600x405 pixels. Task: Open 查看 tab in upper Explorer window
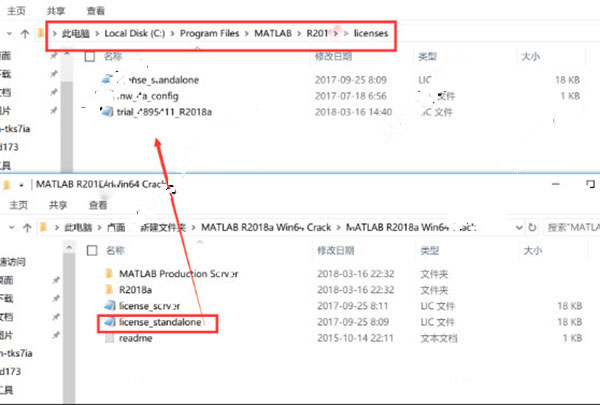click(x=96, y=11)
